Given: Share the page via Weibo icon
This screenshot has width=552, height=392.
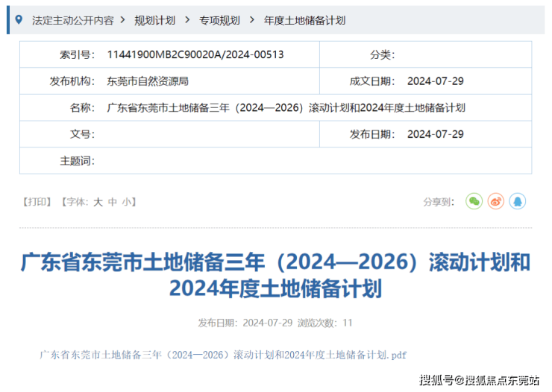Looking at the screenshot, I should (x=495, y=201).
